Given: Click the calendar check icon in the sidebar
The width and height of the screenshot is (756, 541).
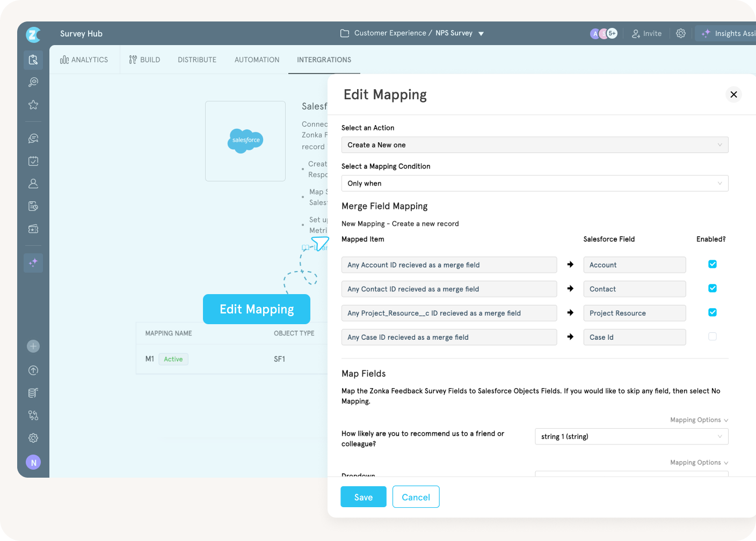Looking at the screenshot, I should point(33,161).
